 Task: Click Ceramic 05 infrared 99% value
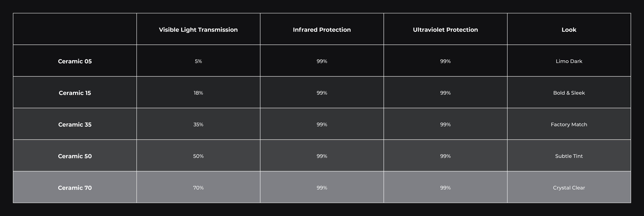322,61
